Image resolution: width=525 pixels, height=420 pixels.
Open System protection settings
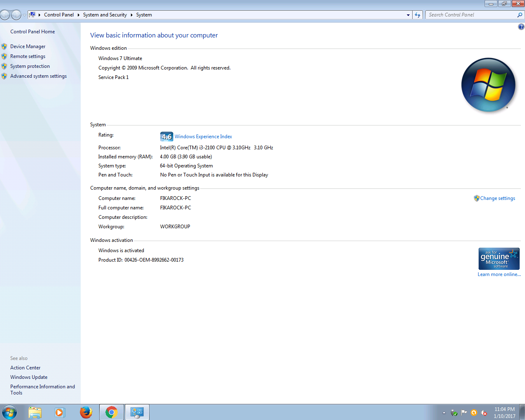30,66
